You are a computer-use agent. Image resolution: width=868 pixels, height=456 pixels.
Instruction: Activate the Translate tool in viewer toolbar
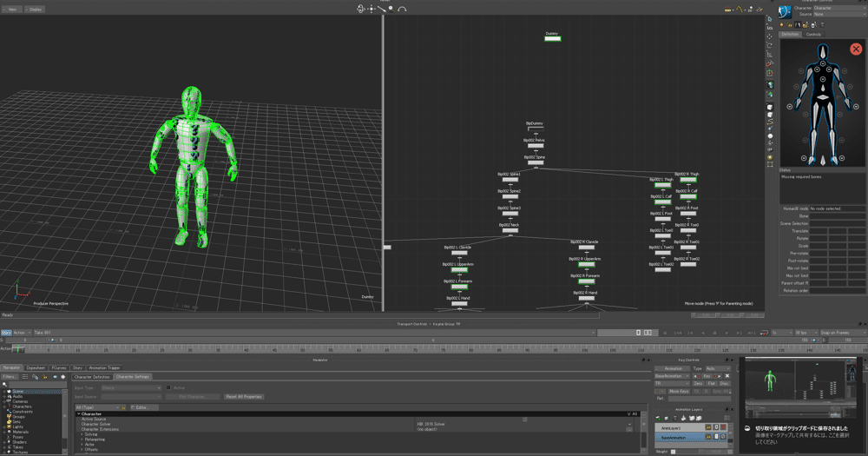click(x=769, y=36)
